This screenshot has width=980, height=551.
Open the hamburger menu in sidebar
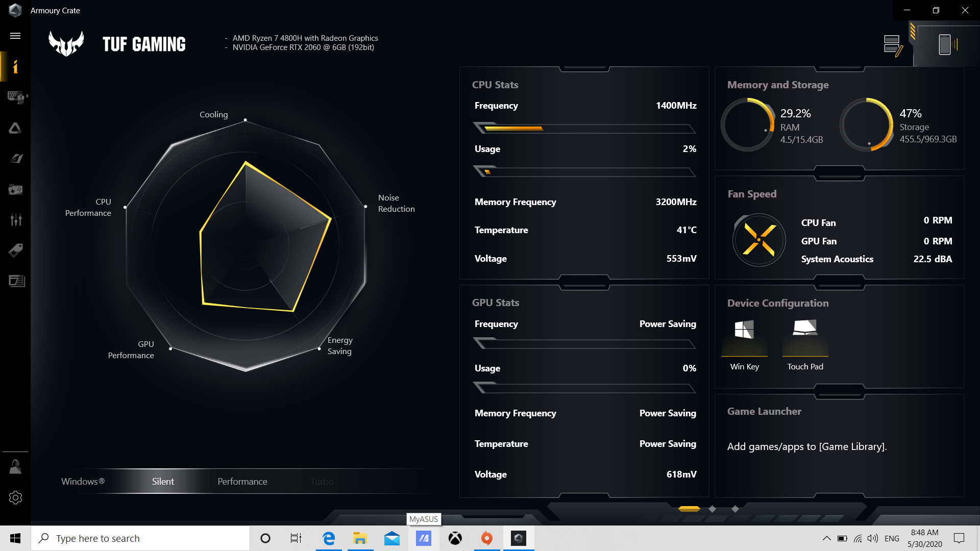point(15,36)
